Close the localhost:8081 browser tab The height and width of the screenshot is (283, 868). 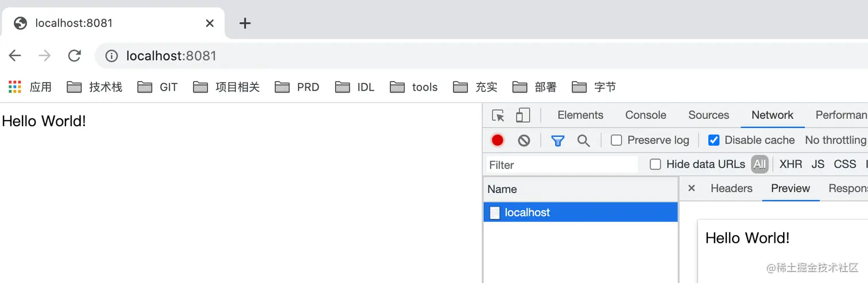210,23
